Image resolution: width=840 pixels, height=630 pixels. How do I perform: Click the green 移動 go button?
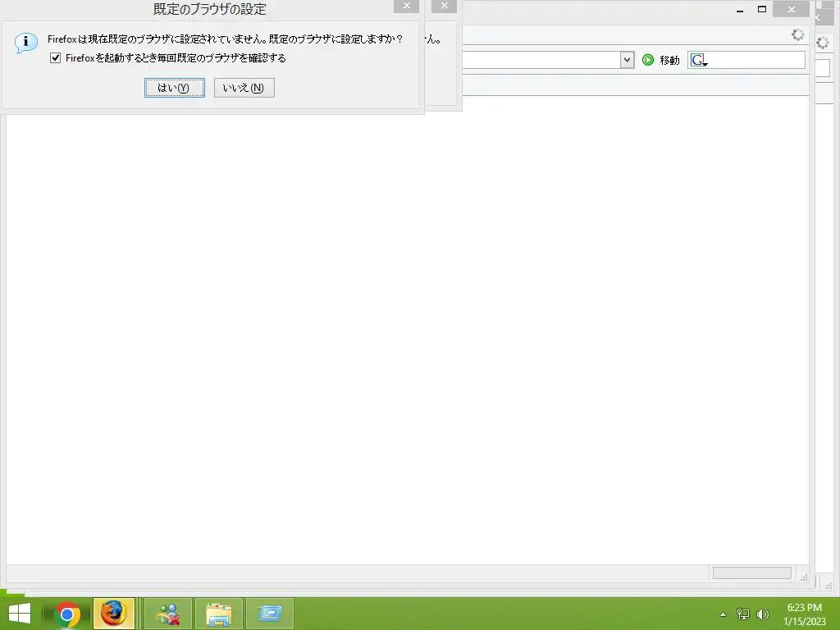click(660, 60)
